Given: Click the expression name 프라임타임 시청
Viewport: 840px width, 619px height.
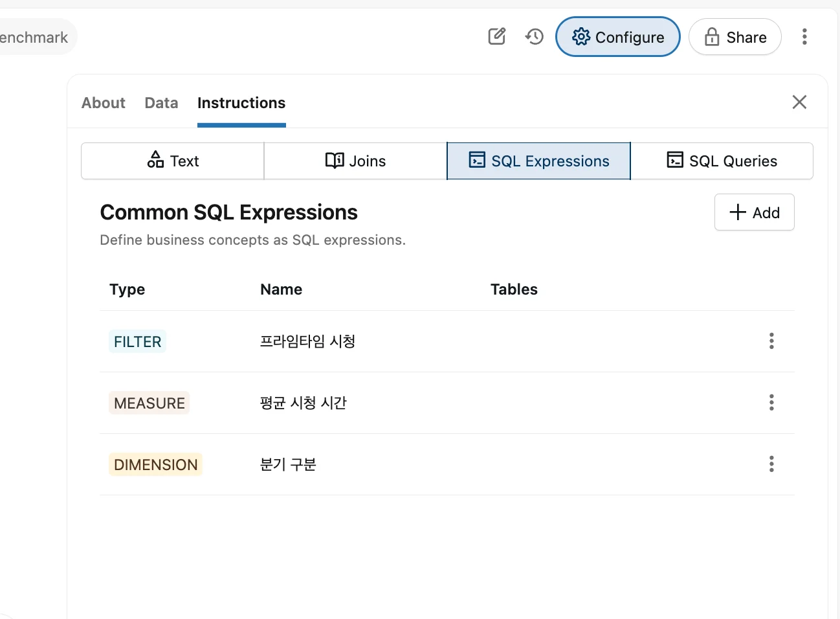Looking at the screenshot, I should tap(307, 341).
